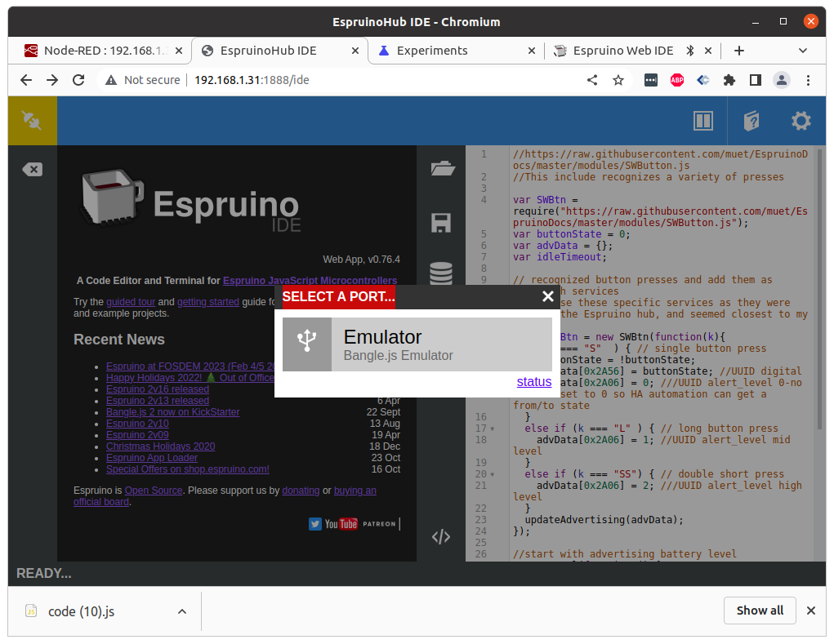Viewport: 834px width, 644px height.
Task: Open the guided tour link
Action: [x=131, y=302]
